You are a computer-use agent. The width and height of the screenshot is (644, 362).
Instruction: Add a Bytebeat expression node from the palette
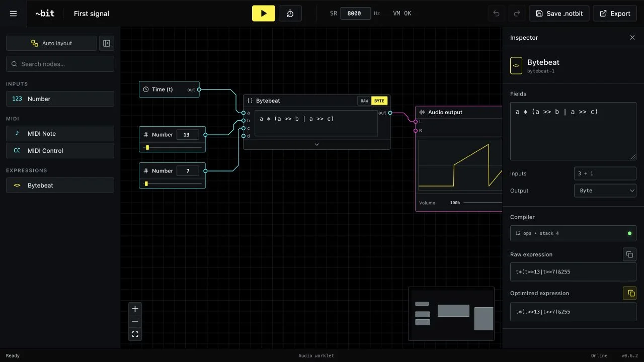(60, 185)
